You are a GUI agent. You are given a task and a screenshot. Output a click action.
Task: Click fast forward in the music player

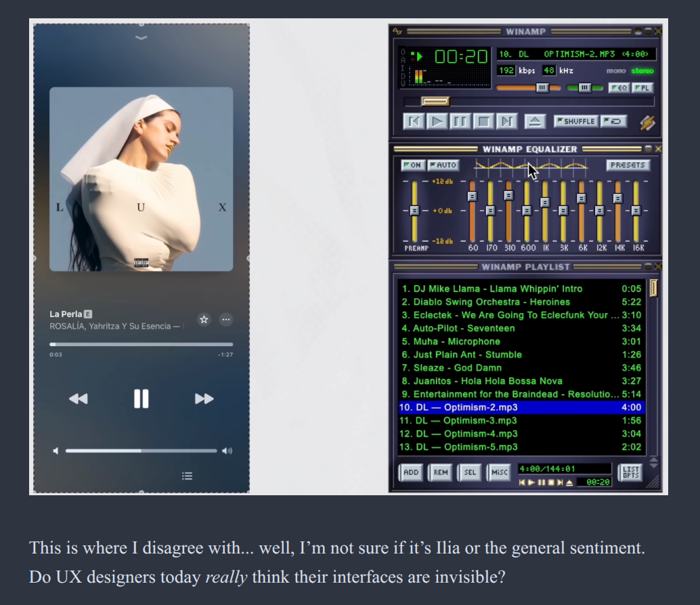(x=204, y=399)
